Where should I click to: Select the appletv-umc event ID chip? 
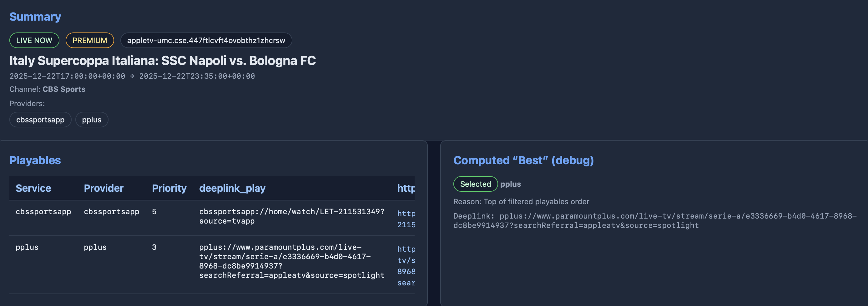click(205, 40)
